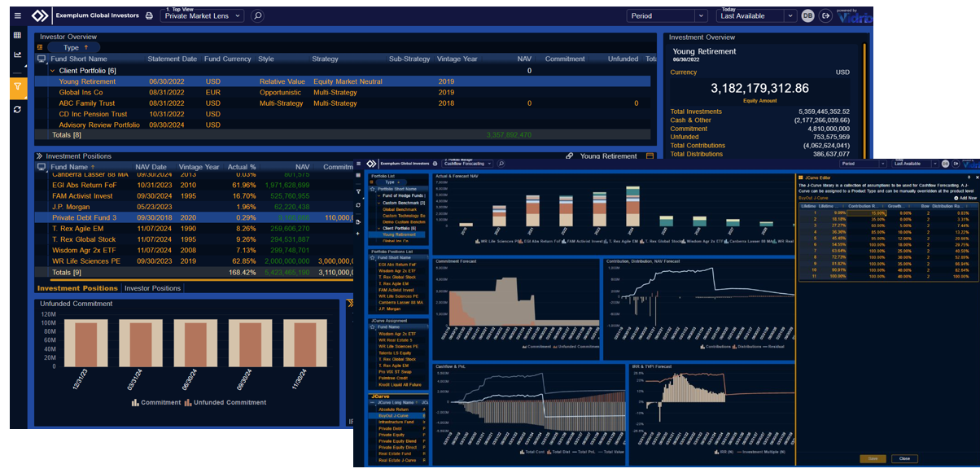Click the Save button in JCurve Editor

(873, 458)
